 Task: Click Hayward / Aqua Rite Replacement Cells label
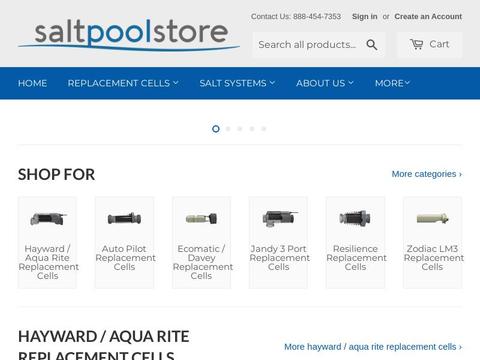48,262
